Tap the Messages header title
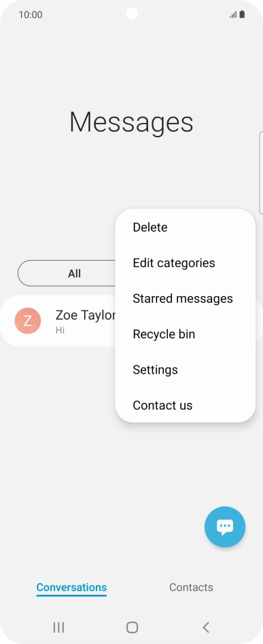Viewport: 263px width, 644px height. pos(131,122)
